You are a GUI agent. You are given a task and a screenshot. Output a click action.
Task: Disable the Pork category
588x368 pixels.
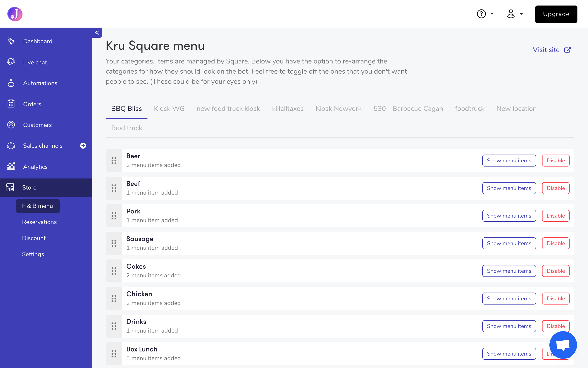(x=556, y=216)
